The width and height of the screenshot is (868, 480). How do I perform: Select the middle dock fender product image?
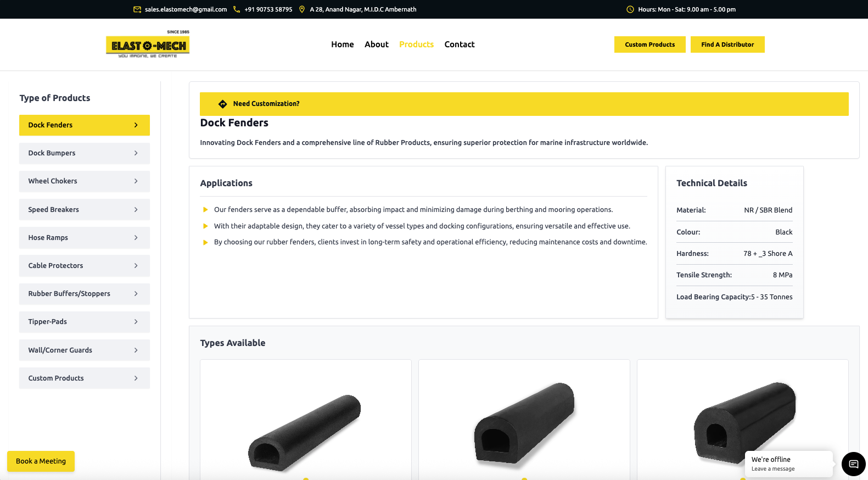(x=524, y=420)
